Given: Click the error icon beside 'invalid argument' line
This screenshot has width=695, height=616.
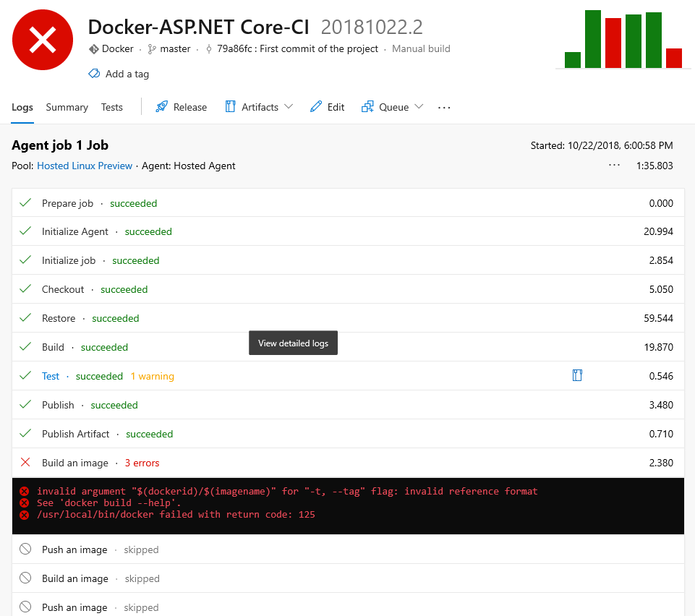Looking at the screenshot, I should pos(25,492).
